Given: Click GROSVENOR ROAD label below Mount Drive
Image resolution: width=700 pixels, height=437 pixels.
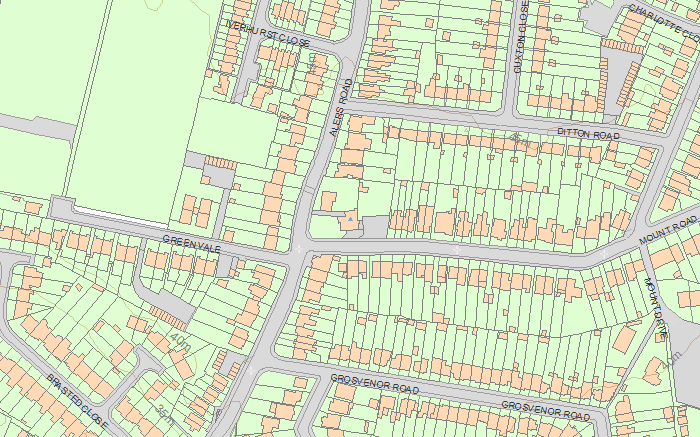Looking at the screenshot, I should pyautogui.click(x=546, y=411).
